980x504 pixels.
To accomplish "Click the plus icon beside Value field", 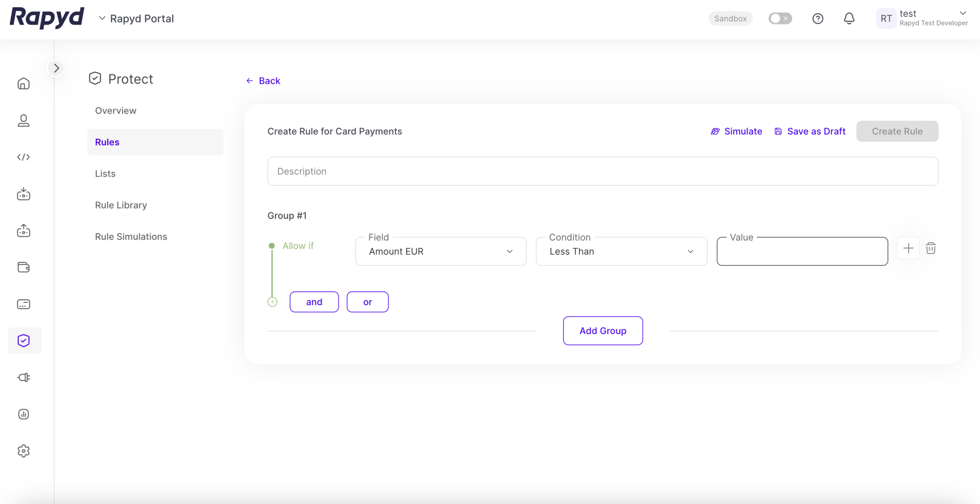I will click(x=908, y=249).
